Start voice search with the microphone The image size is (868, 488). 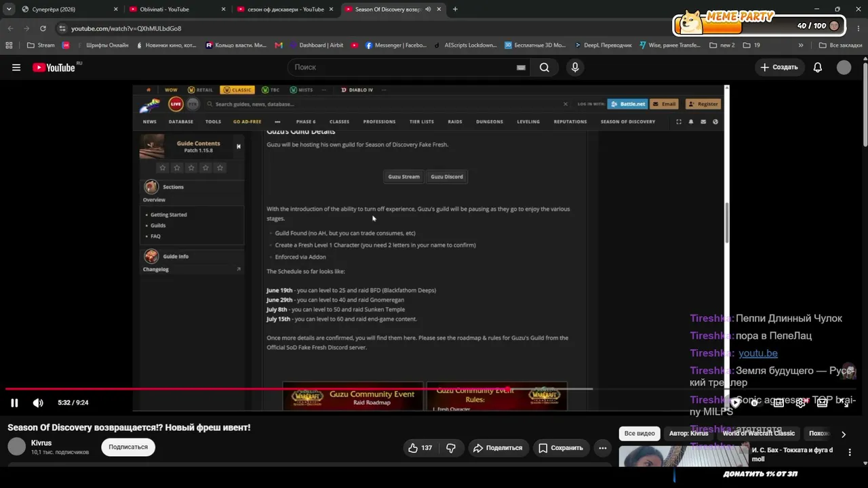point(575,67)
